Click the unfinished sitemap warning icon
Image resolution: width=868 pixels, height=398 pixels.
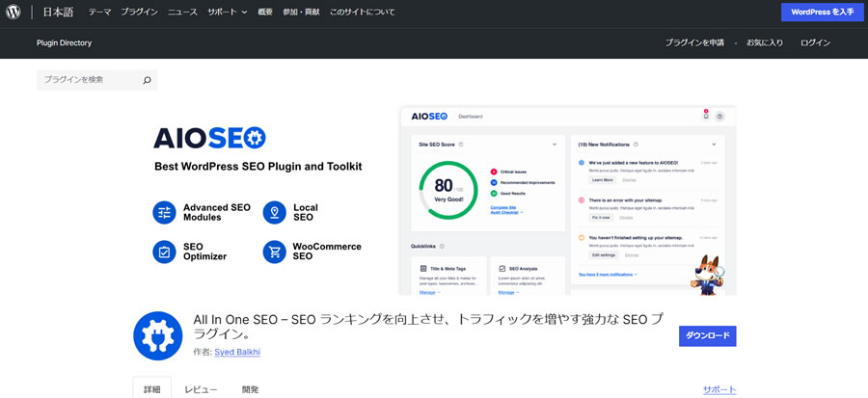click(x=582, y=238)
